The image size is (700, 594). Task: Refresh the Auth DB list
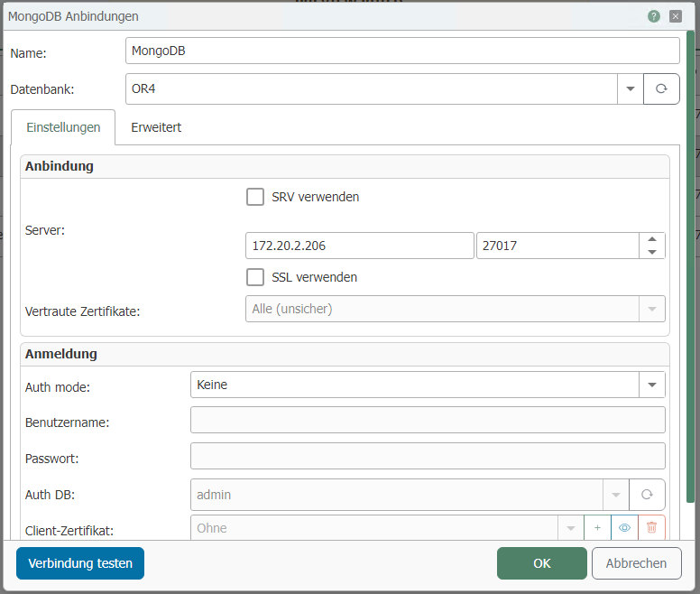tap(647, 495)
